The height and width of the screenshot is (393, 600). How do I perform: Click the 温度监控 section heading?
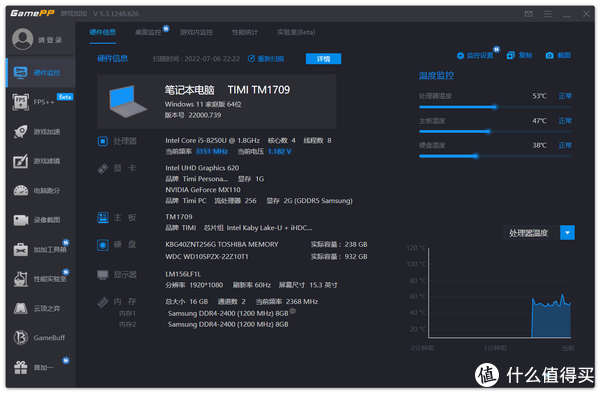(436, 75)
